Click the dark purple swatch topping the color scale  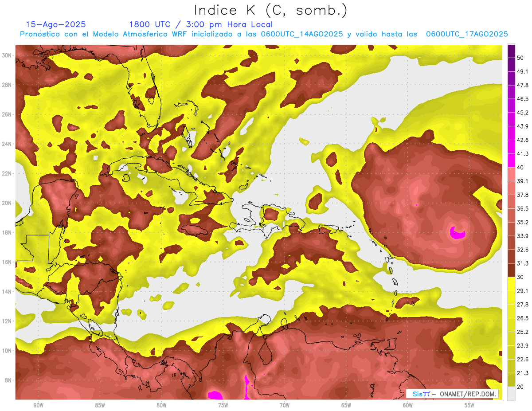point(511,51)
